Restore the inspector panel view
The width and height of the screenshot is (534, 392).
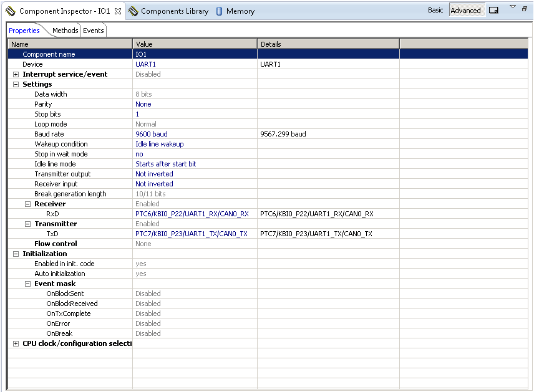point(525,9)
